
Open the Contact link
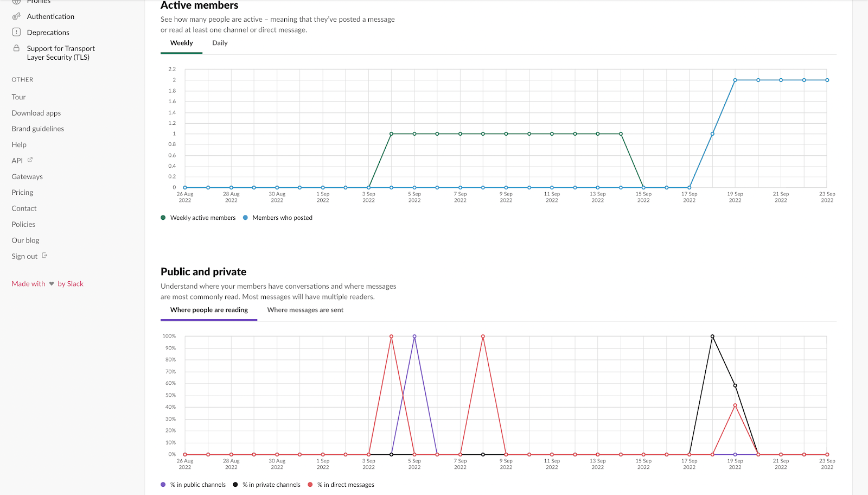click(x=24, y=208)
